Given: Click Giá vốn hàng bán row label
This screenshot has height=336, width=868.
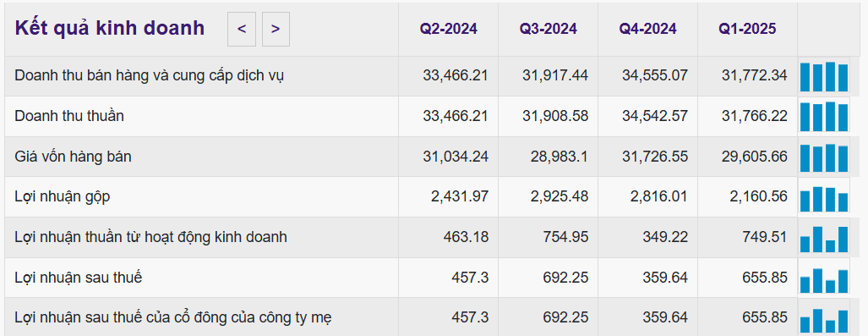Looking at the screenshot, I should tap(73, 157).
